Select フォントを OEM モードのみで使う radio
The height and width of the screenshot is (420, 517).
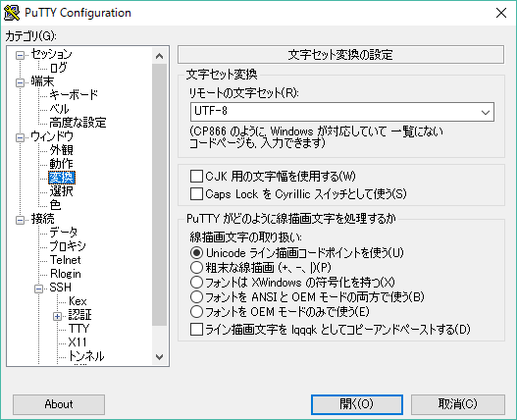coord(196,312)
